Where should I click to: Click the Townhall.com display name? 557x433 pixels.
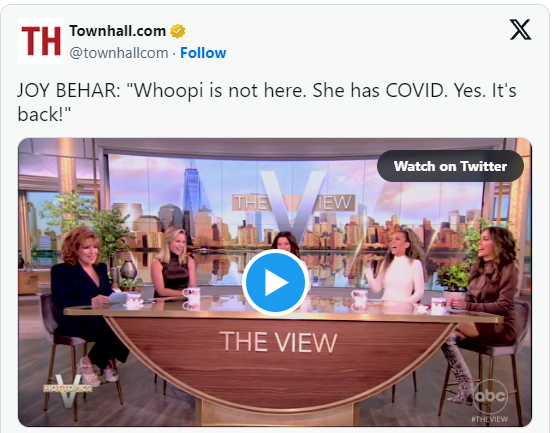118,31
